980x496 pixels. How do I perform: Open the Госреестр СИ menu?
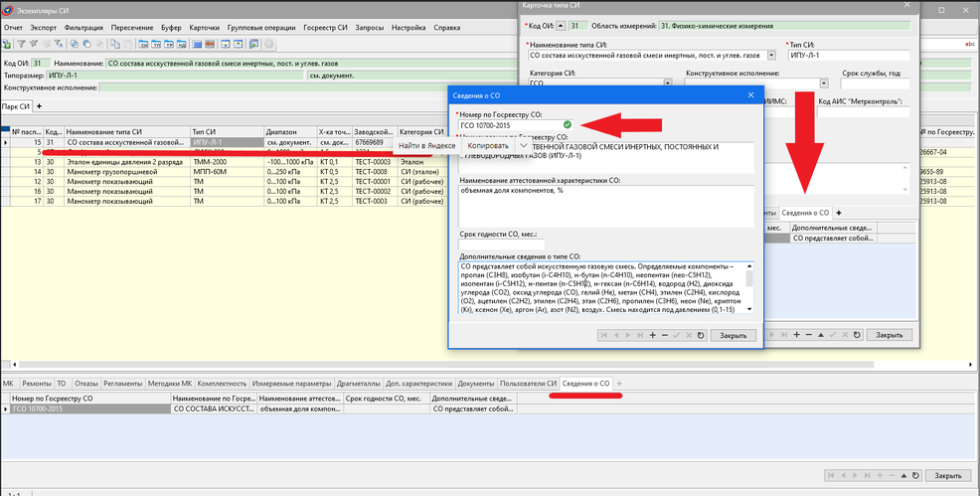tap(325, 28)
